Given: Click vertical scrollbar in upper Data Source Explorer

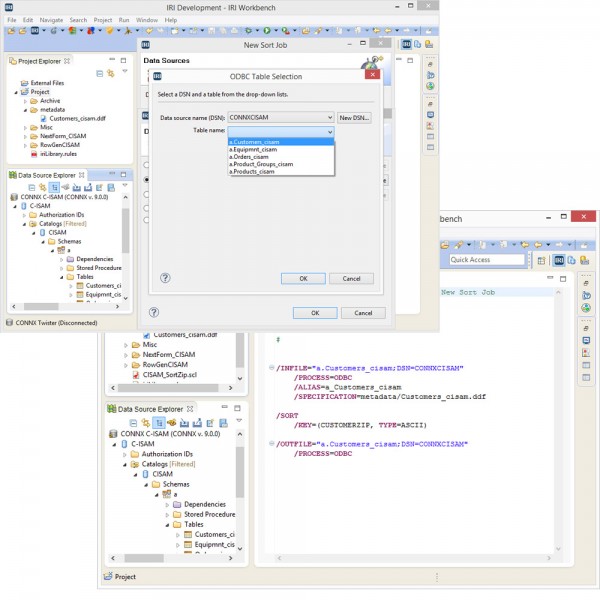Looking at the screenshot, I should (126, 231).
